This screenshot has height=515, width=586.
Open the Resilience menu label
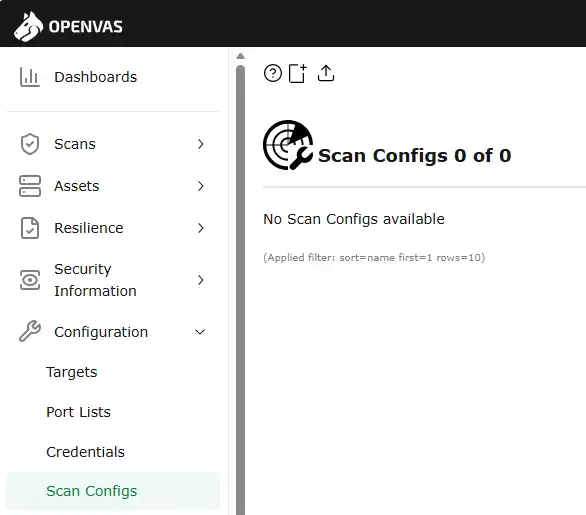[x=89, y=228]
